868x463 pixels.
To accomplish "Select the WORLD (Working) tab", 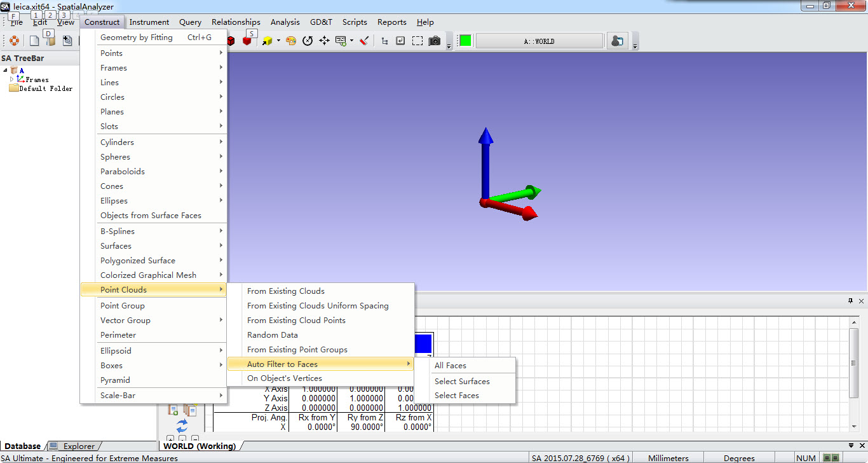I will [200, 446].
